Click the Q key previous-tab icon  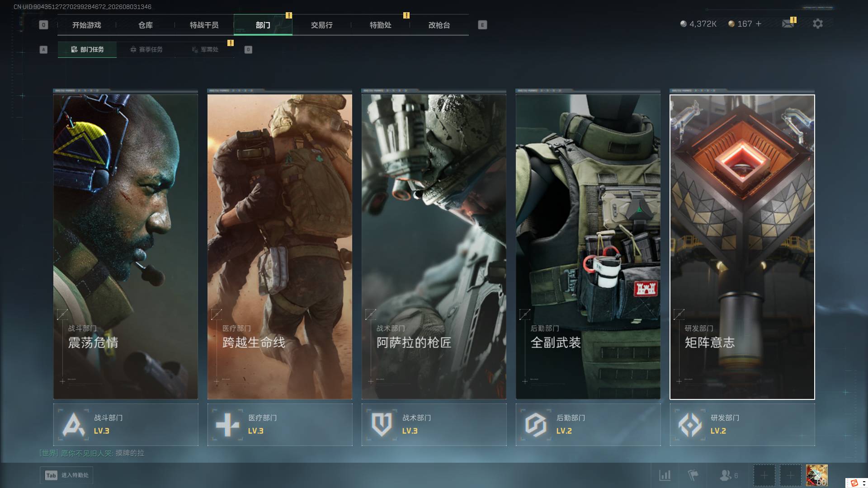click(x=43, y=25)
